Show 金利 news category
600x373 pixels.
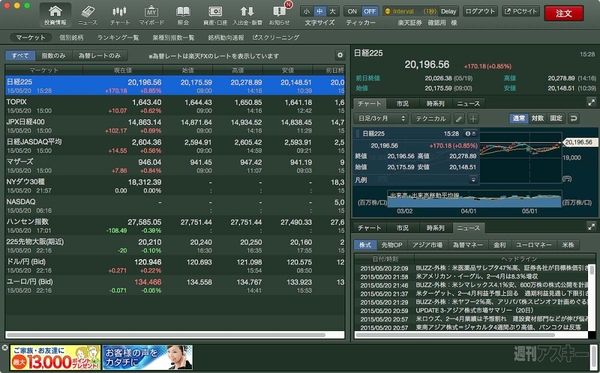point(499,245)
